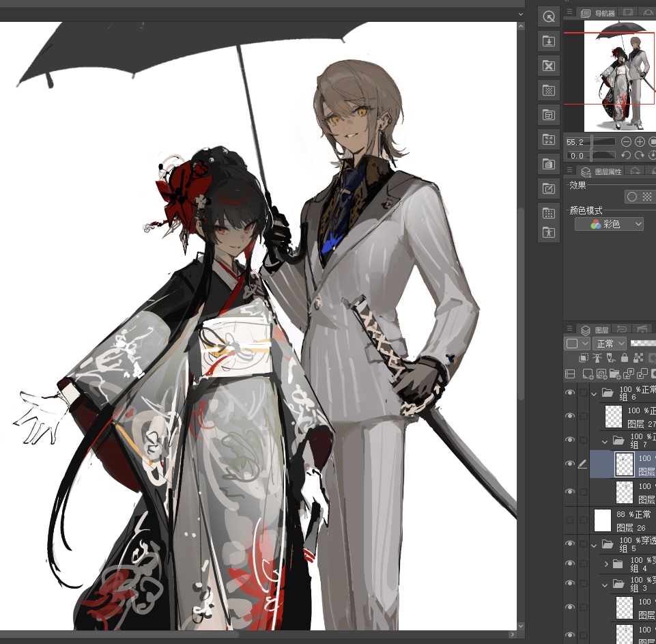This screenshot has height=644, width=656.
Task: Hide the 组 5 folder
Action: point(570,544)
